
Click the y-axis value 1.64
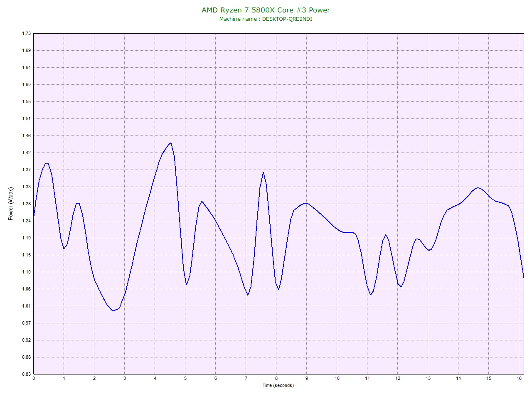click(x=26, y=67)
